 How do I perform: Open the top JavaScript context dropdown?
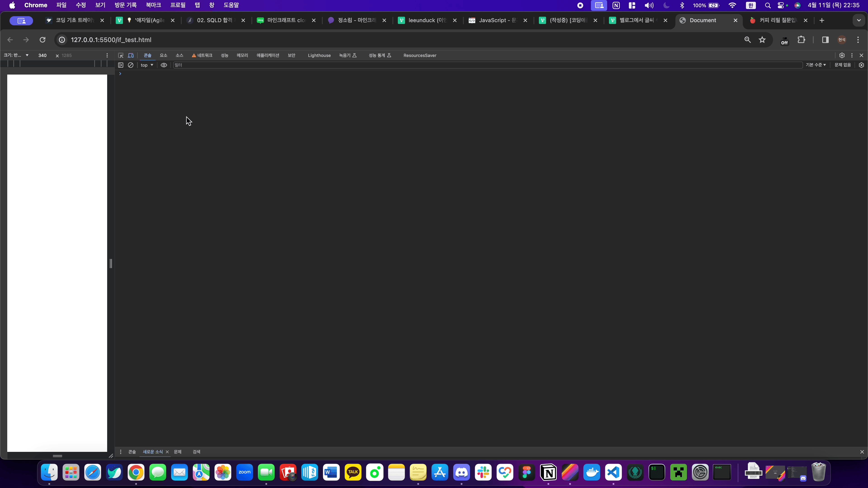147,65
